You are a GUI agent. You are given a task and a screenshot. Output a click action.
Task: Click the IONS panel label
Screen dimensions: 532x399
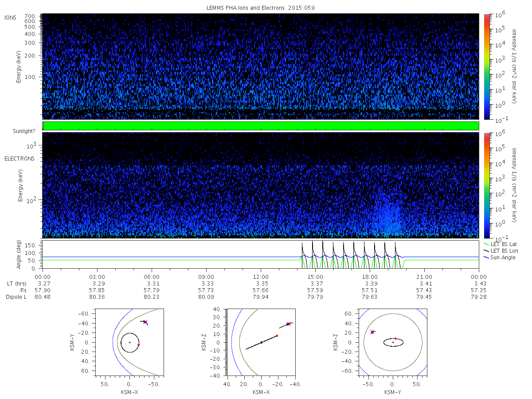pyautogui.click(x=11, y=17)
